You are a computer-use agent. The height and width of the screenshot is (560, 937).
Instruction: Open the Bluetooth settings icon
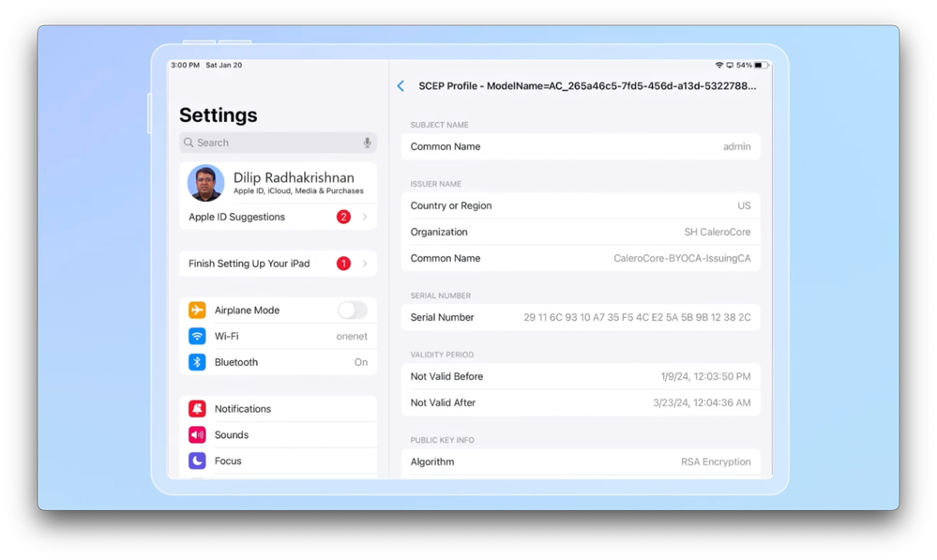pos(197,362)
